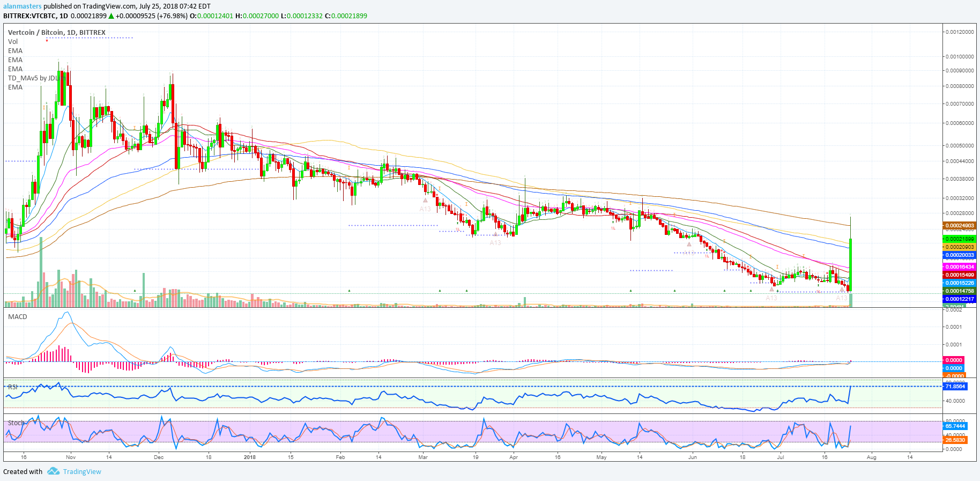
Task: Click the 'Feb' date on time axis
Action: [340, 457]
